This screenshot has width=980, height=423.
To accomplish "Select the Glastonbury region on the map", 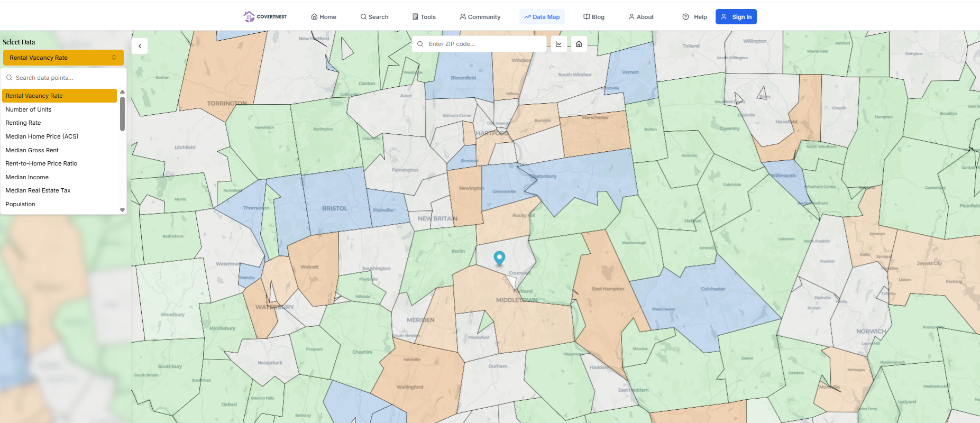I will tap(543, 176).
